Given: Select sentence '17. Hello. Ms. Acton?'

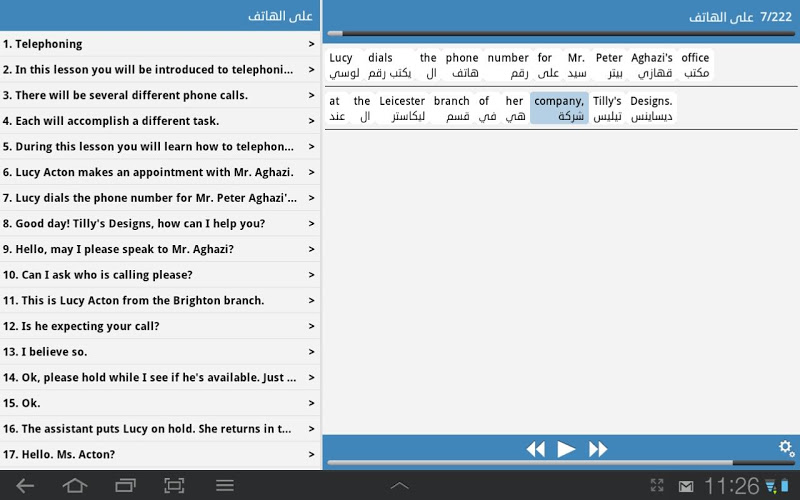Looking at the screenshot, I should [x=160, y=454].
